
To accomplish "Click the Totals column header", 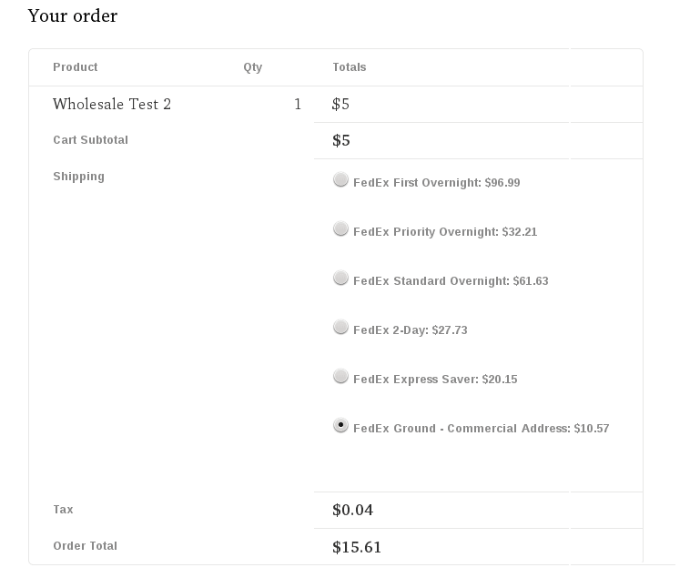I will coord(350,67).
